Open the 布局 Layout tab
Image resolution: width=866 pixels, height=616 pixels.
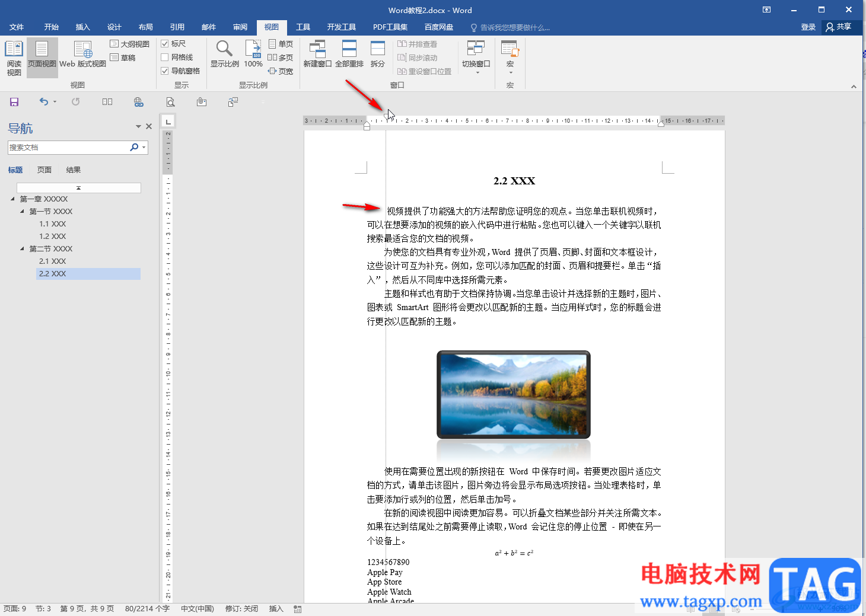pos(146,27)
